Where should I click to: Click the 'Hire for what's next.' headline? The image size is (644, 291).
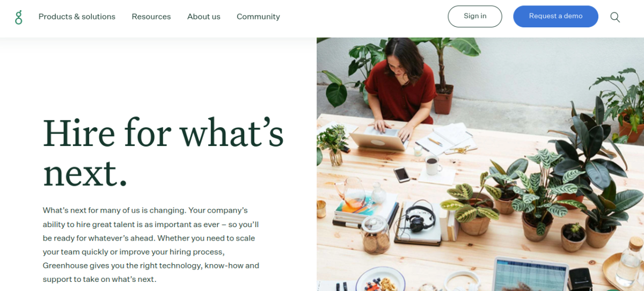pos(163,151)
